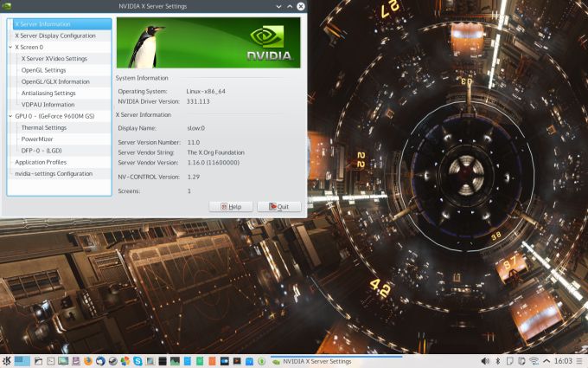Click the orange document taskbar launcher
588x368 pixels.
coord(212,361)
